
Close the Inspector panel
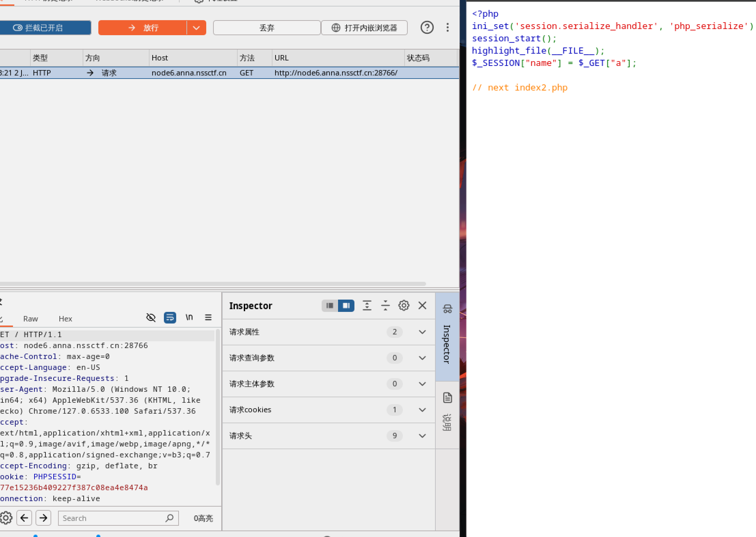click(x=422, y=305)
